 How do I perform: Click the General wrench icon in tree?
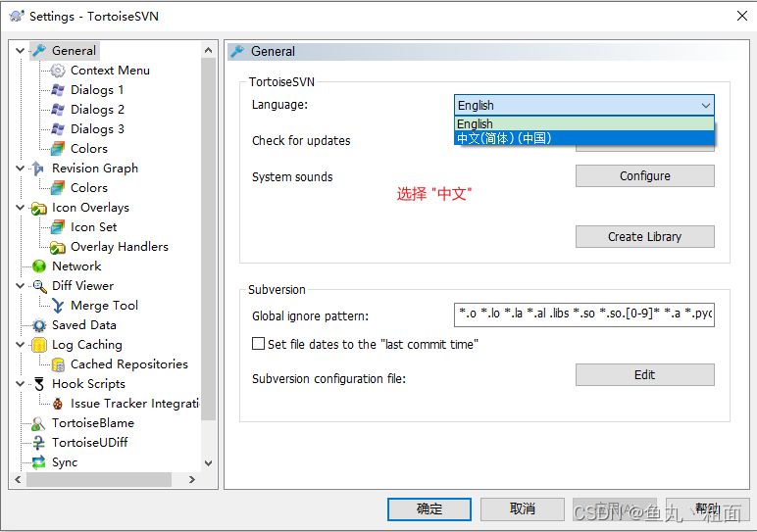(x=39, y=50)
